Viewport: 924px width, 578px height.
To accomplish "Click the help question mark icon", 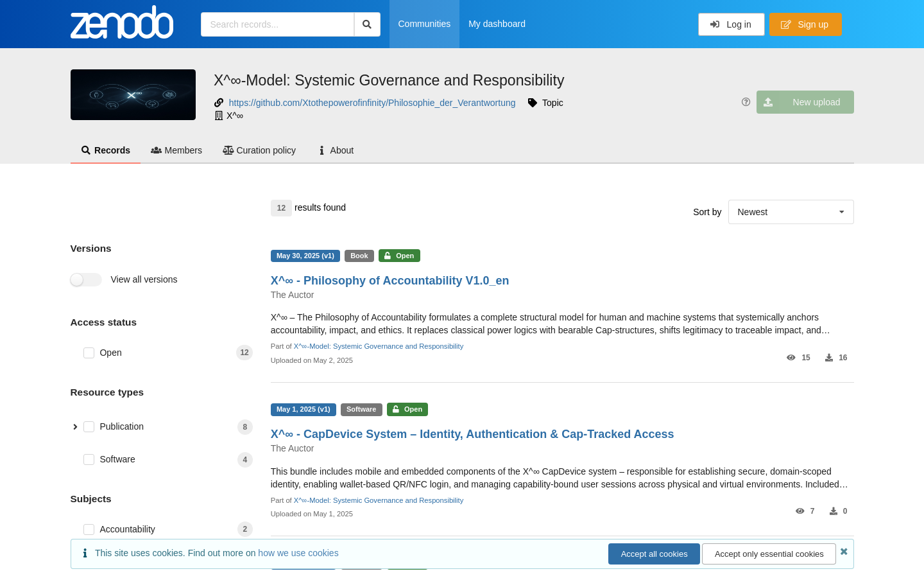I will (x=746, y=102).
